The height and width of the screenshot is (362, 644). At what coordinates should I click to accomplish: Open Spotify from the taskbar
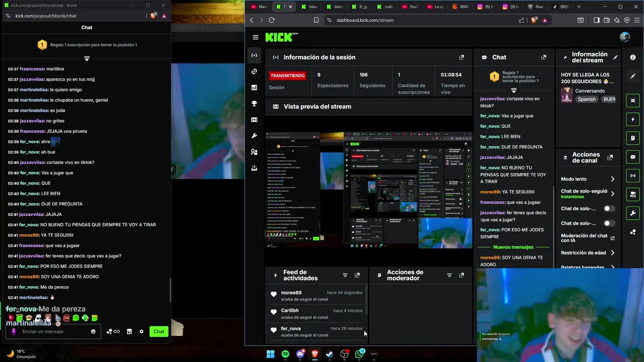(285, 354)
